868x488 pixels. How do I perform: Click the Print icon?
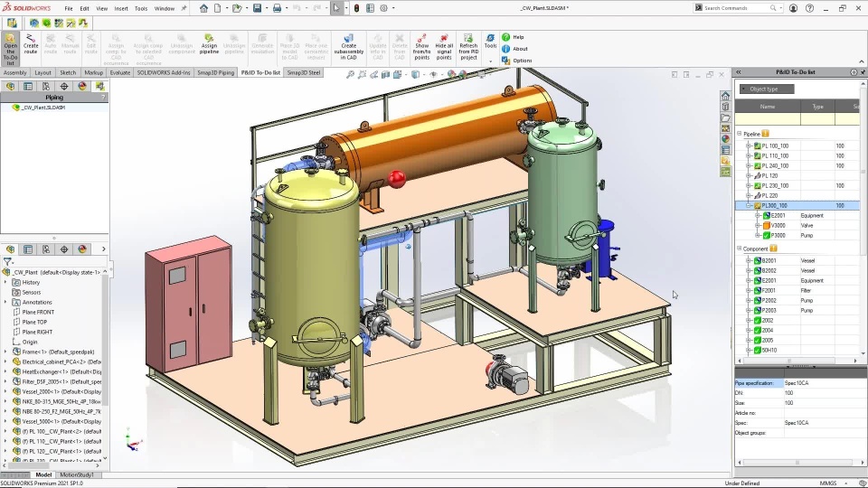point(277,8)
